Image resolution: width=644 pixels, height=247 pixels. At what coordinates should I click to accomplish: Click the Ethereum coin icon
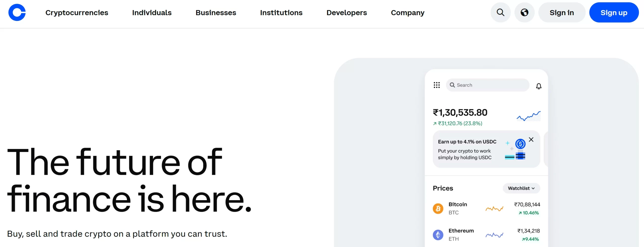click(x=438, y=235)
